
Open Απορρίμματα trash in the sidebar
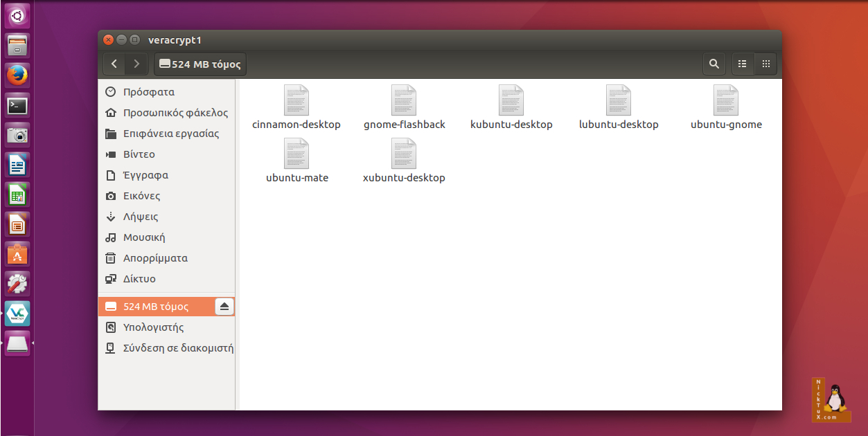(x=154, y=258)
